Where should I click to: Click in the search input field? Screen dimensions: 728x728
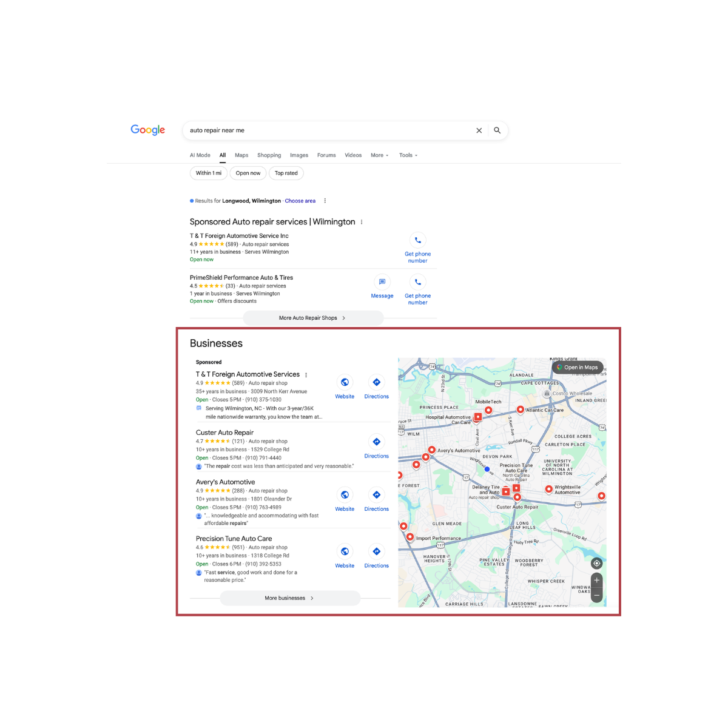point(328,130)
